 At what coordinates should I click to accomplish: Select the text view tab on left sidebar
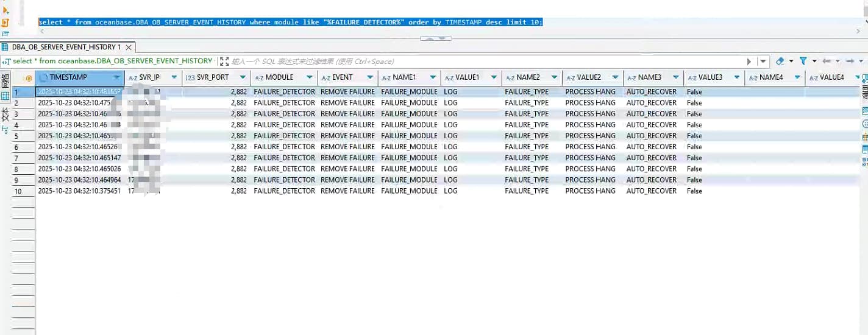point(5,115)
